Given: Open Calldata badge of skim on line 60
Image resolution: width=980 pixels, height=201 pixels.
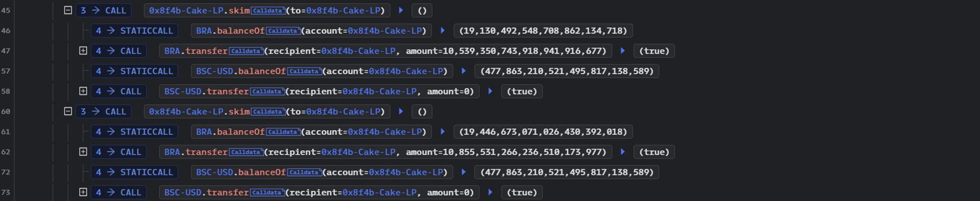Looking at the screenshot, I should 268,112.
